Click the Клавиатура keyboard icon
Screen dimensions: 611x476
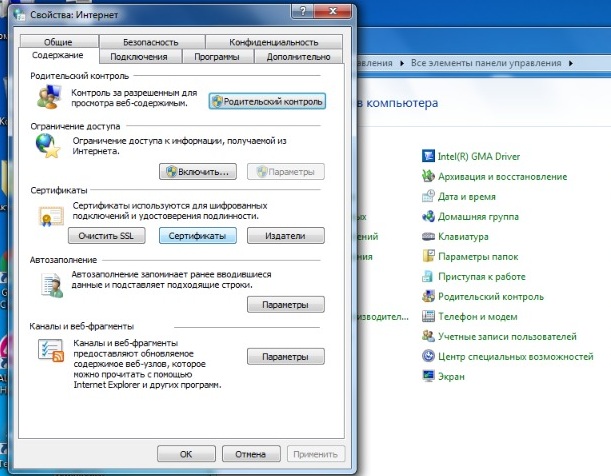[x=428, y=236]
